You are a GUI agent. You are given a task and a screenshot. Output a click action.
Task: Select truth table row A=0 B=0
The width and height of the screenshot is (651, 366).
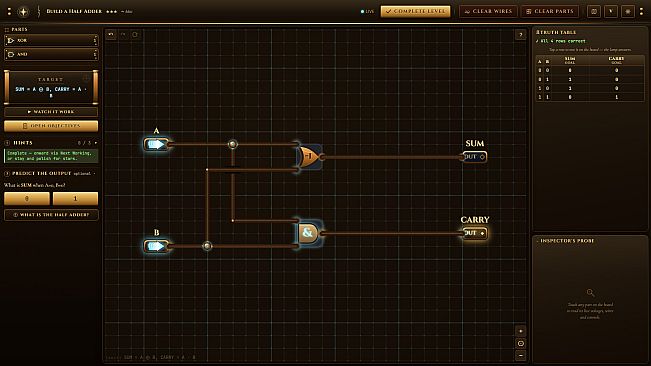click(590, 71)
